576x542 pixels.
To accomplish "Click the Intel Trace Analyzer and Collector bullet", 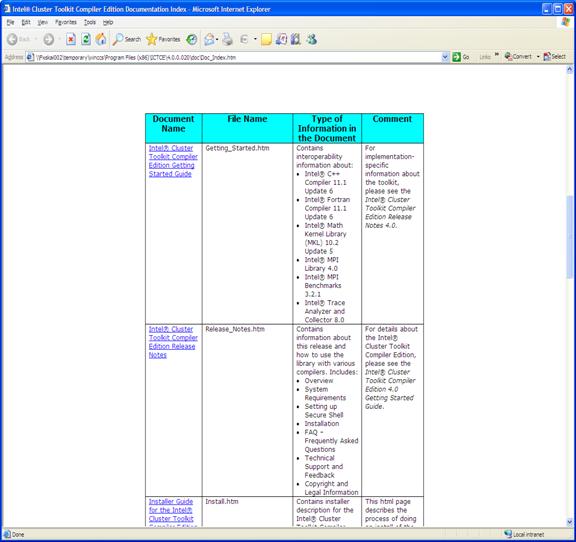I will coord(325,311).
